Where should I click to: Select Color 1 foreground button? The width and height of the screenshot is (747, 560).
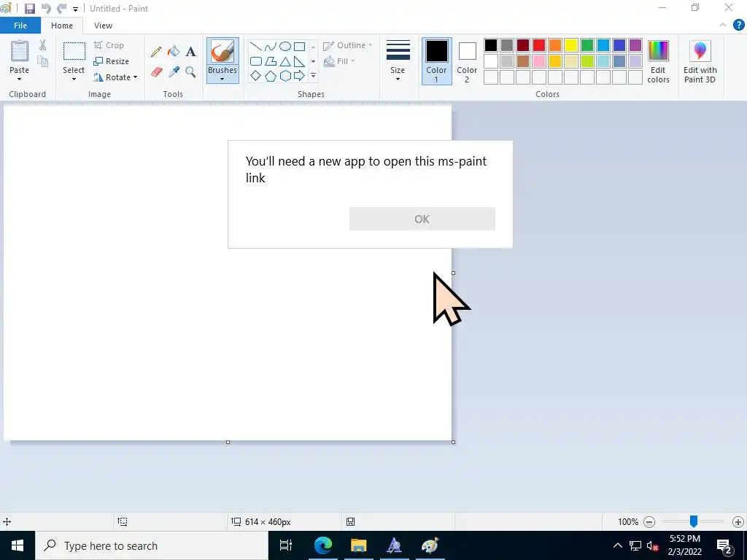(x=436, y=61)
